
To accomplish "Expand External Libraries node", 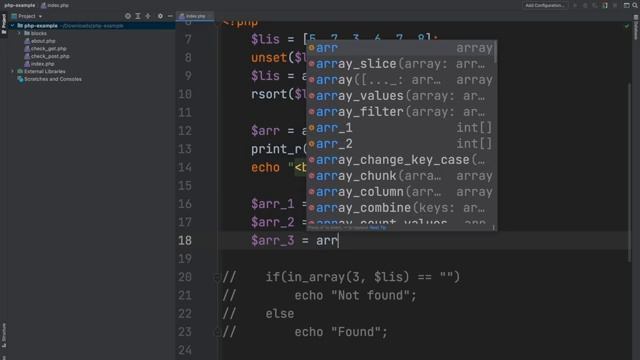I will [x=13, y=71].
